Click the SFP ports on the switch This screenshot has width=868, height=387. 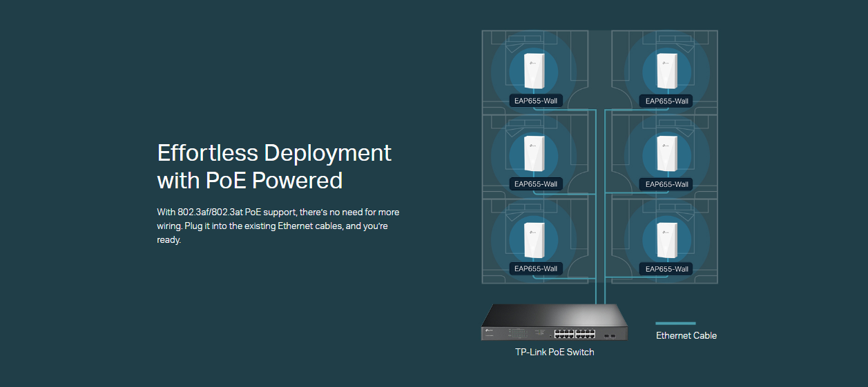click(608, 335)
